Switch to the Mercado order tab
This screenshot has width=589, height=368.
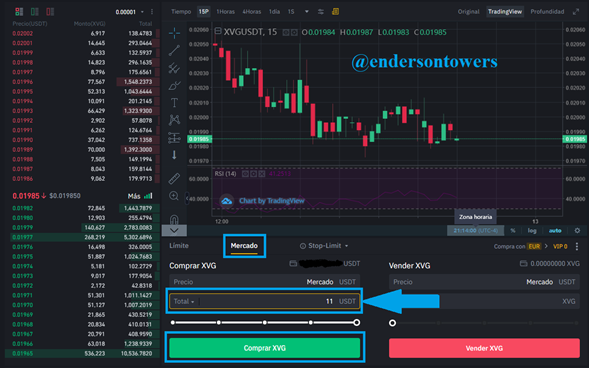[244, 246]
